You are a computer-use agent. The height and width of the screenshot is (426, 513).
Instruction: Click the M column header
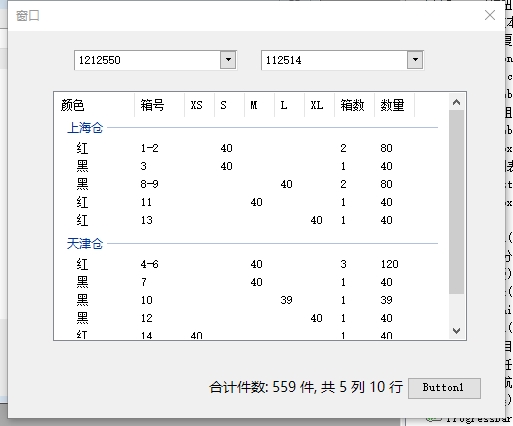point(259,105)
